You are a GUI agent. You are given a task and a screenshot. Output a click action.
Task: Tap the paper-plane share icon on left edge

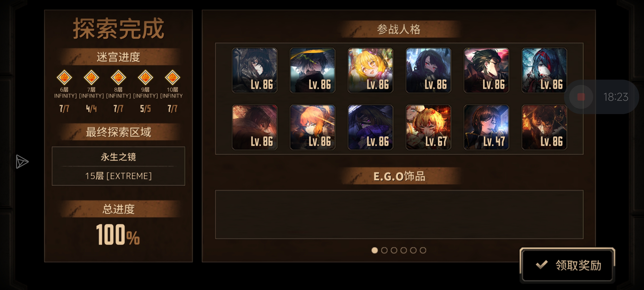tap(22, 162)
